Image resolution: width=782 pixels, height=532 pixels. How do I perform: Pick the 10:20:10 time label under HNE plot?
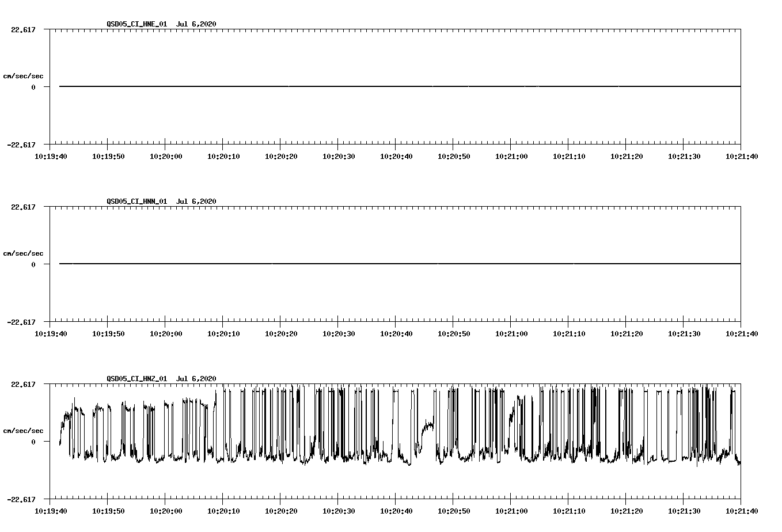point(223,156)
